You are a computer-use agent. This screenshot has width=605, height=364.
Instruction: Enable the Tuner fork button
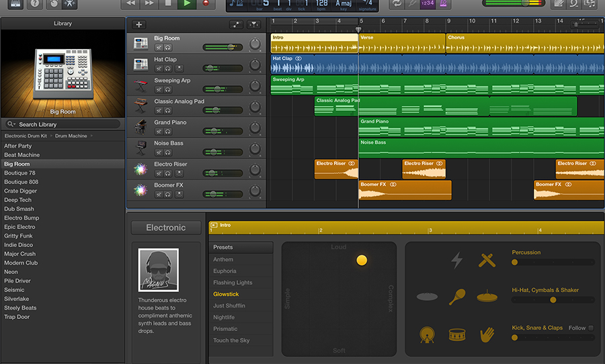[x=412, y=3]
